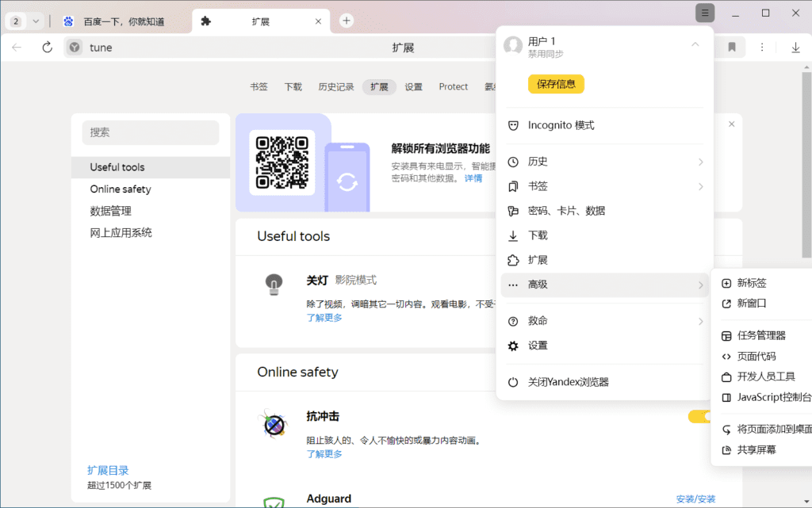The width and height of the screenshot is (812, 508).
Task: Click the 保存信息 yellow button
Action: click(x=556, y=84)
